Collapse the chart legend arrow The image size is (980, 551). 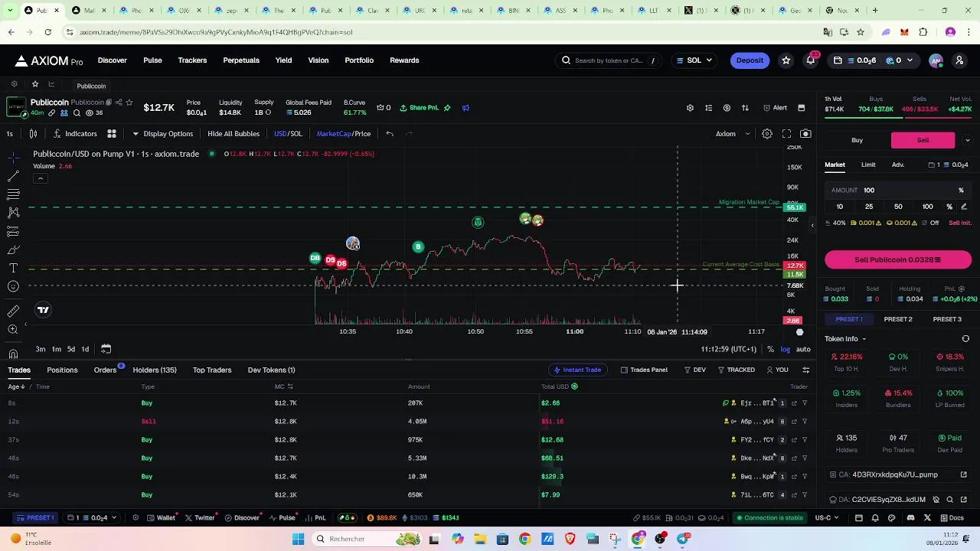pyautogui.click(x=40, y=178)
